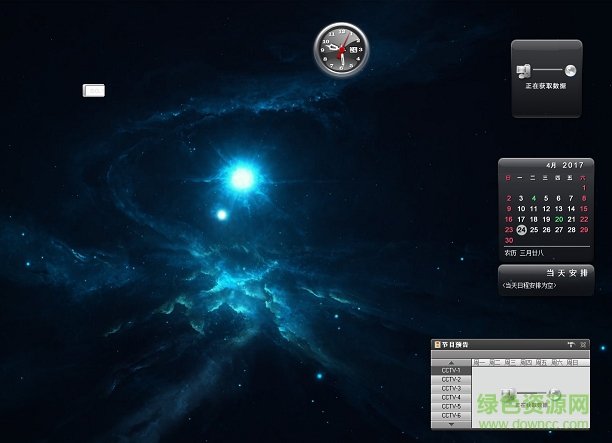Image resolution: width=612 pixels, height=443 pixels.
Task: Click the "2017" year label in the calendar
Action: click(573, 165)
